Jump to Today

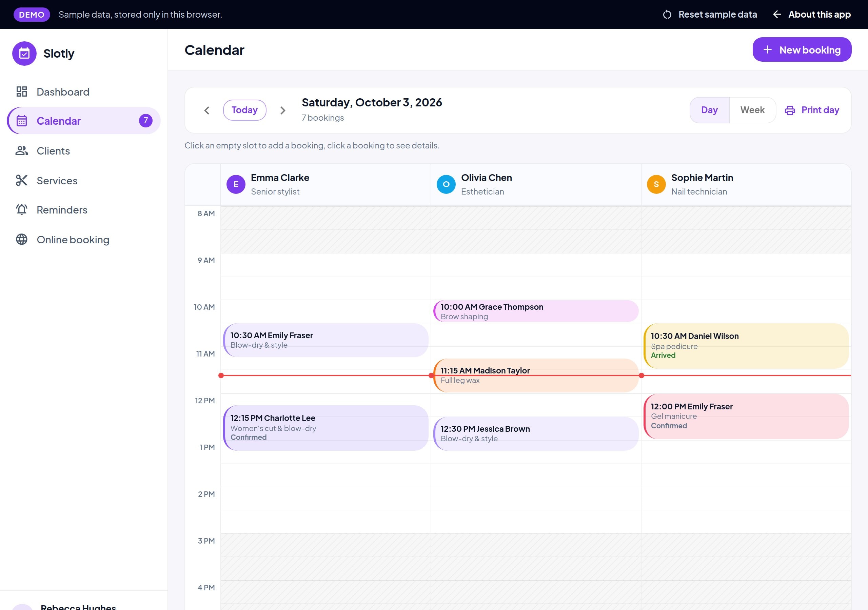[244, 110]
